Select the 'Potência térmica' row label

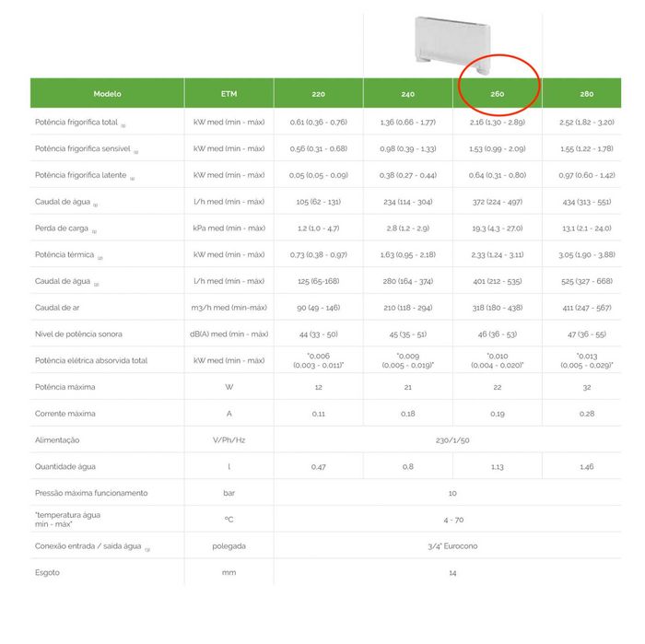[64, 254]
